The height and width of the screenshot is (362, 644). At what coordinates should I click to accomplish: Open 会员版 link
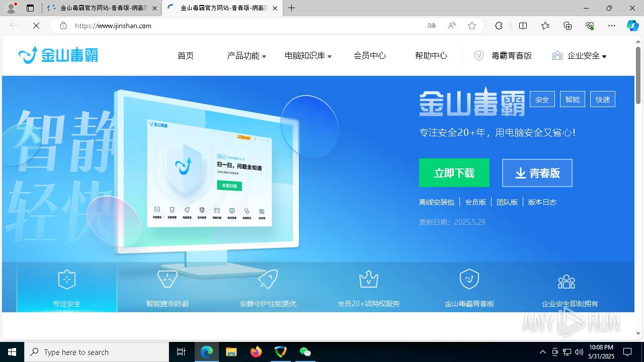[x=475, y=202]
